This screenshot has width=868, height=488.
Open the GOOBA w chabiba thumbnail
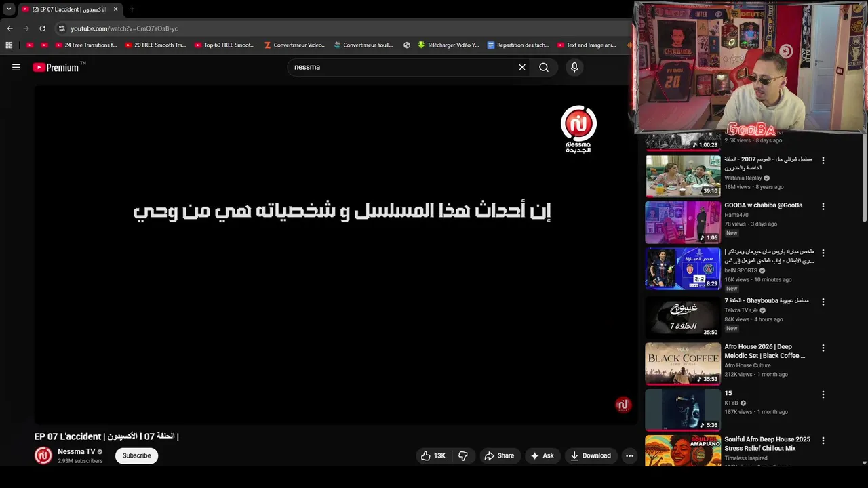point(683,222)
